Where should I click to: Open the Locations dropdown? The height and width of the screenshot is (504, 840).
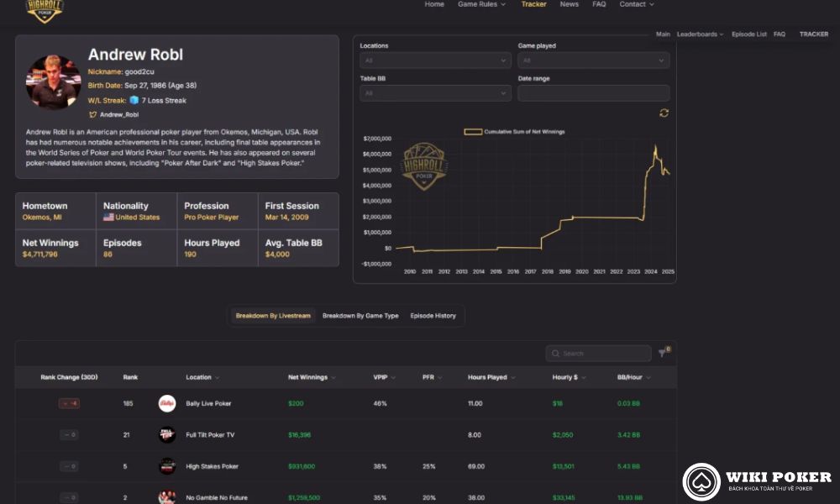(435, 60)
